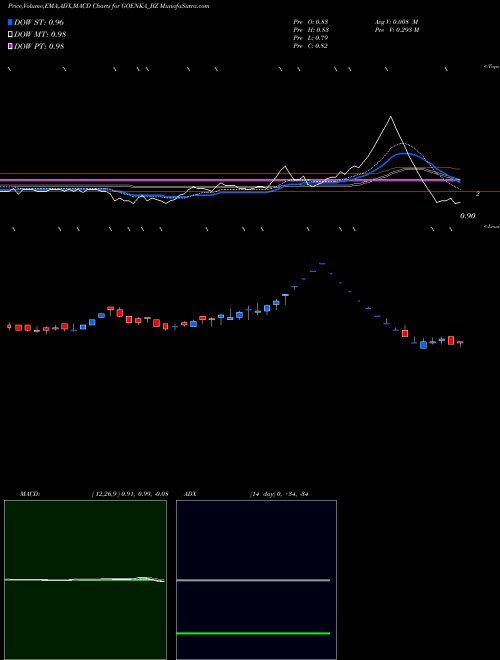Click the white DOW MT legend swatch

(11, 35)
